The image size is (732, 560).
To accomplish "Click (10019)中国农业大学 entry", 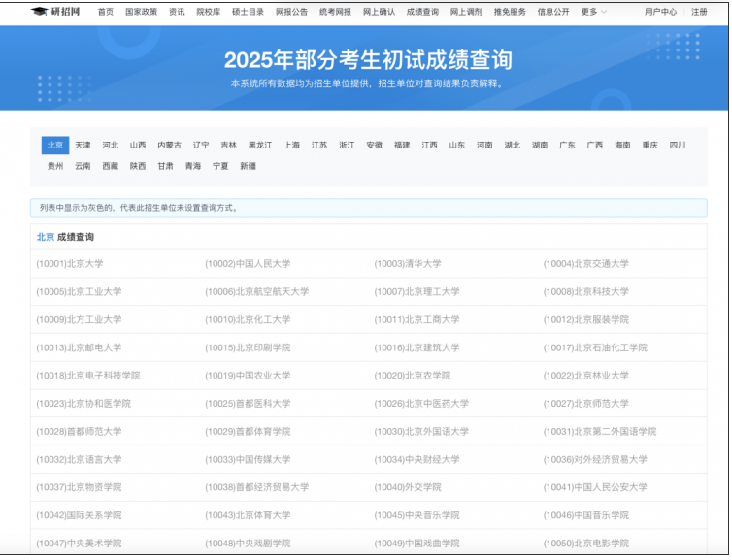I will [x=248, y=376].
